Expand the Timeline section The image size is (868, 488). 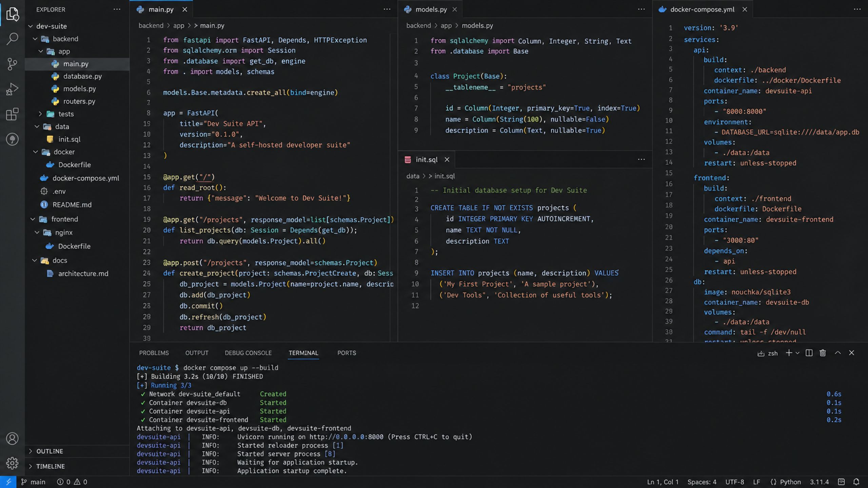31,466
